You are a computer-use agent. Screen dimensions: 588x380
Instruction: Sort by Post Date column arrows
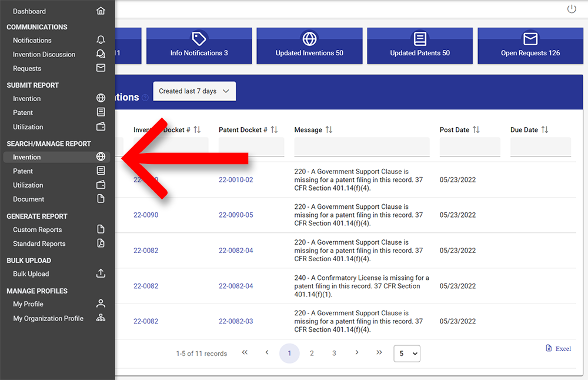pyautogui.click(x=476, y=129)
